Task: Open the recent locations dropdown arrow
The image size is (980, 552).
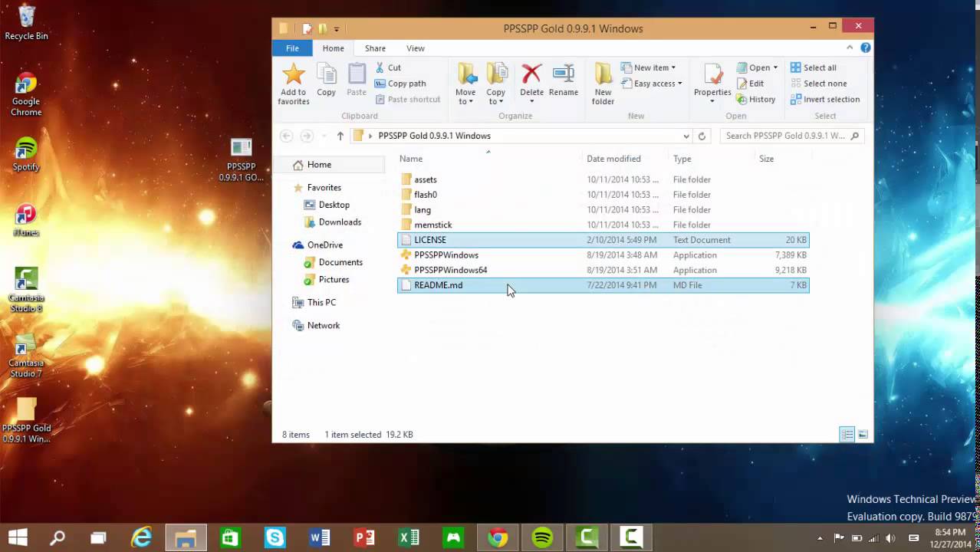Action: [x=324, y=136]
